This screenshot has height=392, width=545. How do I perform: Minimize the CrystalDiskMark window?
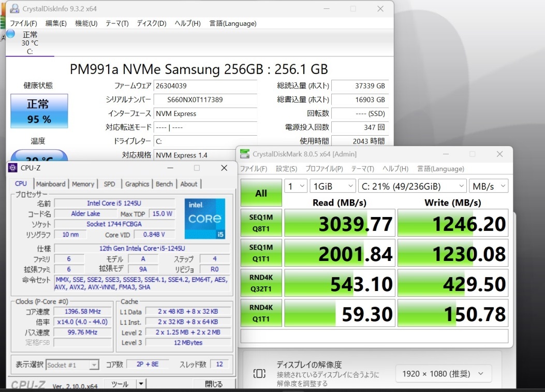coord(446,154)
